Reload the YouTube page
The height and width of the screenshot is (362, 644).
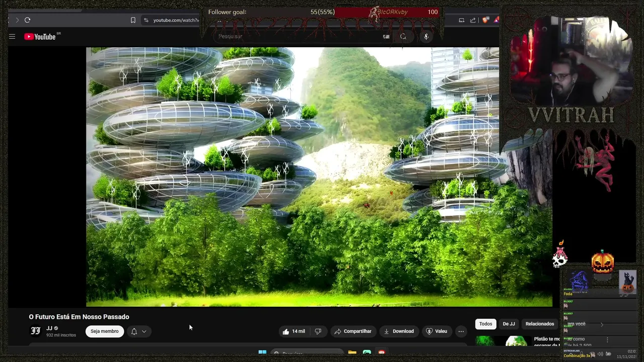click(27, 20)
